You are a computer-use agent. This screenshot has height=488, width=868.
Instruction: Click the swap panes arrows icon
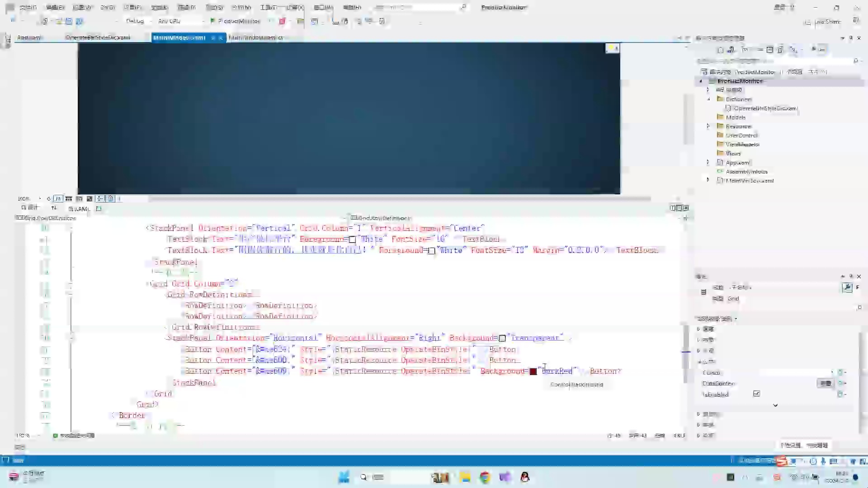(54, 208)
